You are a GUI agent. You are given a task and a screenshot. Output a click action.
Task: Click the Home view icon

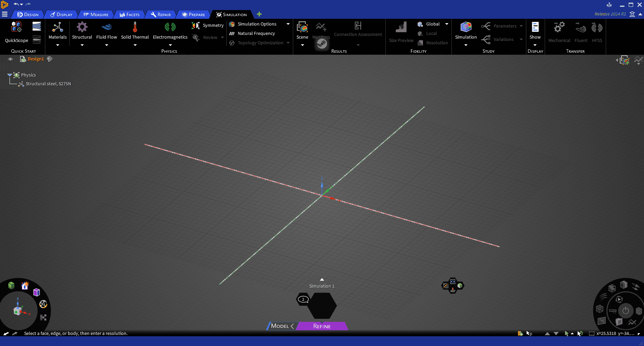25,286
